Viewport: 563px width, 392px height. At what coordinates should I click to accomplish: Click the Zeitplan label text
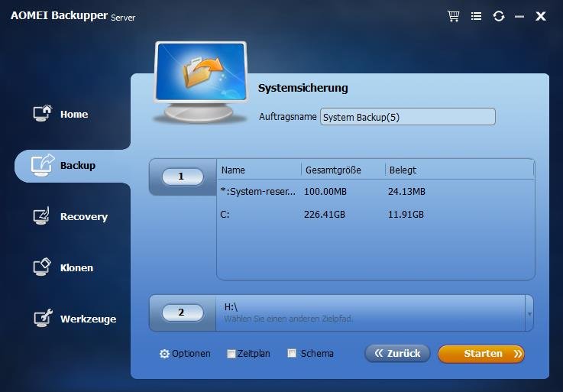(x=254, y=354)
